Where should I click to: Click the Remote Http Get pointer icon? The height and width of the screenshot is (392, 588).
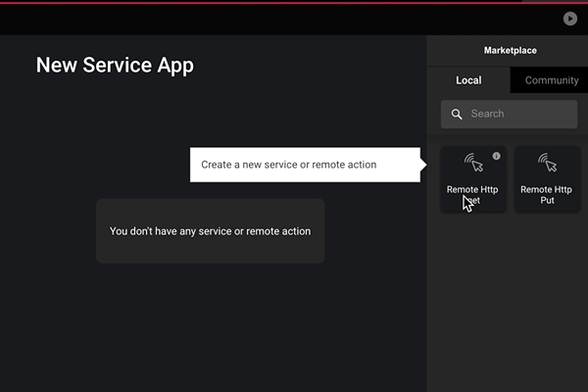click(x=473, y=162)
